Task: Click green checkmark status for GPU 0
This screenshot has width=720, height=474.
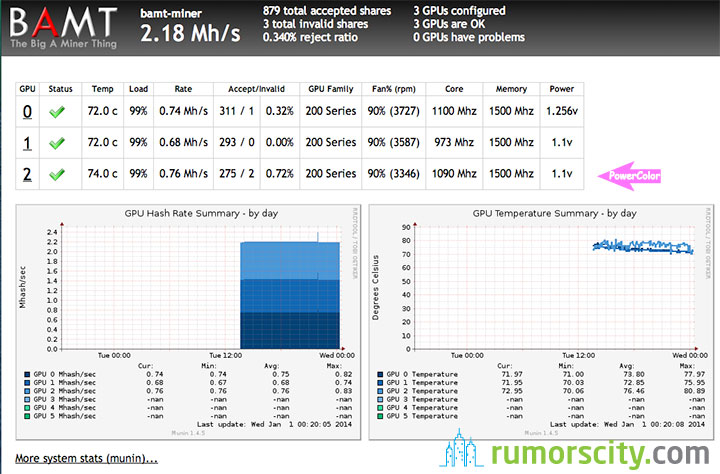Action: (57, 112)
